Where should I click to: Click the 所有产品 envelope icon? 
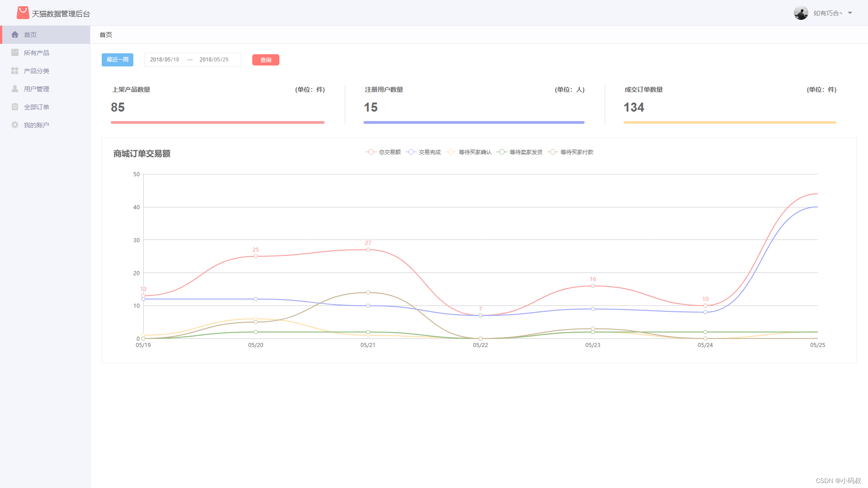(x=15, y=53)
